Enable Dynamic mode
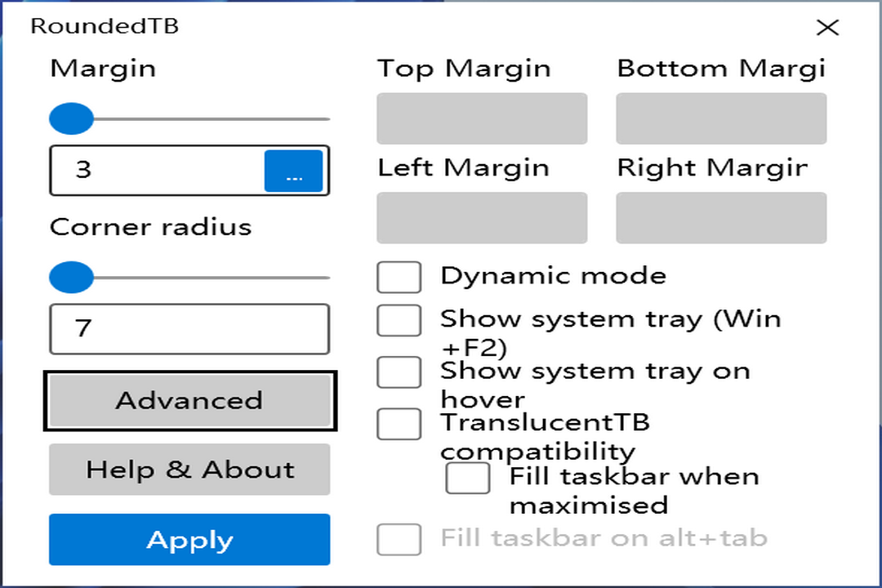Screen dimensions: 882x588 point(399,276)
